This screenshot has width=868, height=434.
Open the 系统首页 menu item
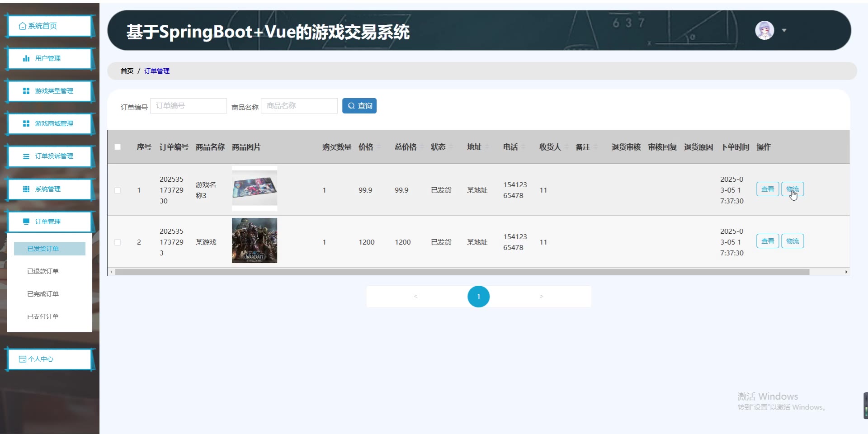(x=50, y=26)
